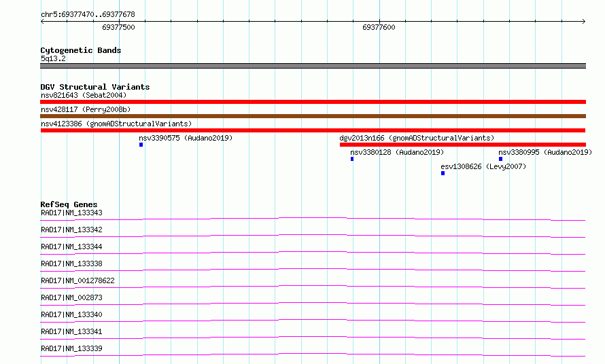Viewport: 605px width, 364px height.
Task: Click the 5q13.2 band label
Action: click(53, 58)
